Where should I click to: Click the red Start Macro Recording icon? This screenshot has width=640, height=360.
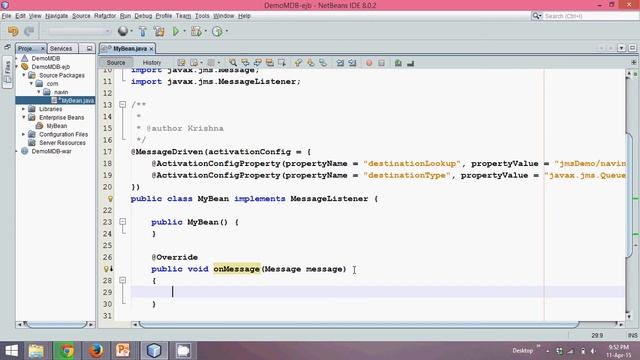tap(369, 62)
